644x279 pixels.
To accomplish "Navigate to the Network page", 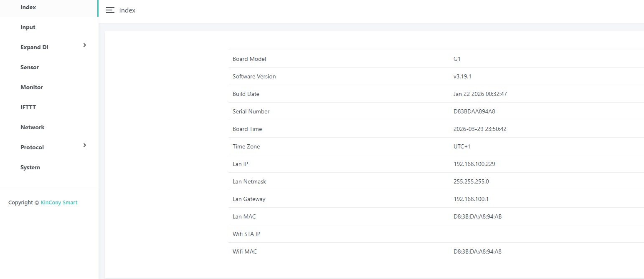I will [32, 127].
